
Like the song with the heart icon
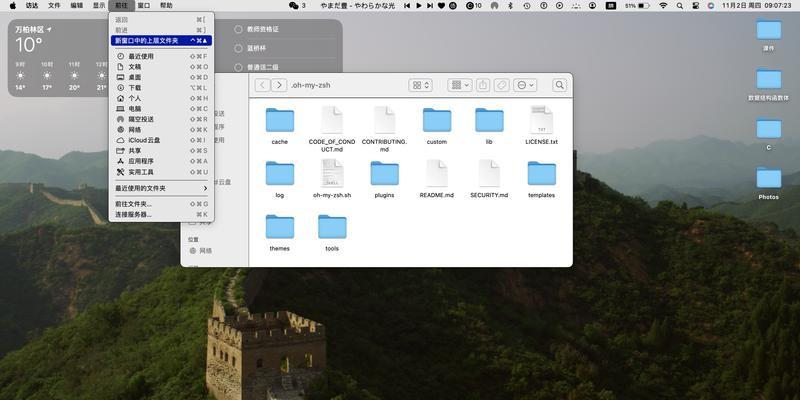coord(441,6)
